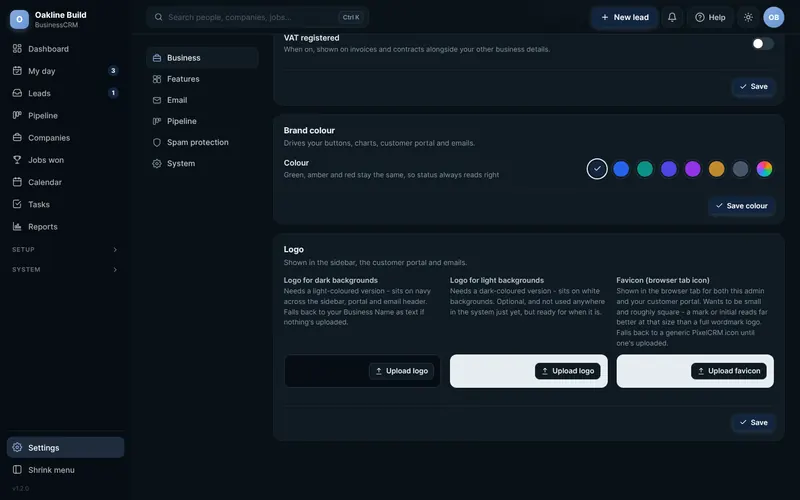Click the Leads inbox icon

click(17, 93)
